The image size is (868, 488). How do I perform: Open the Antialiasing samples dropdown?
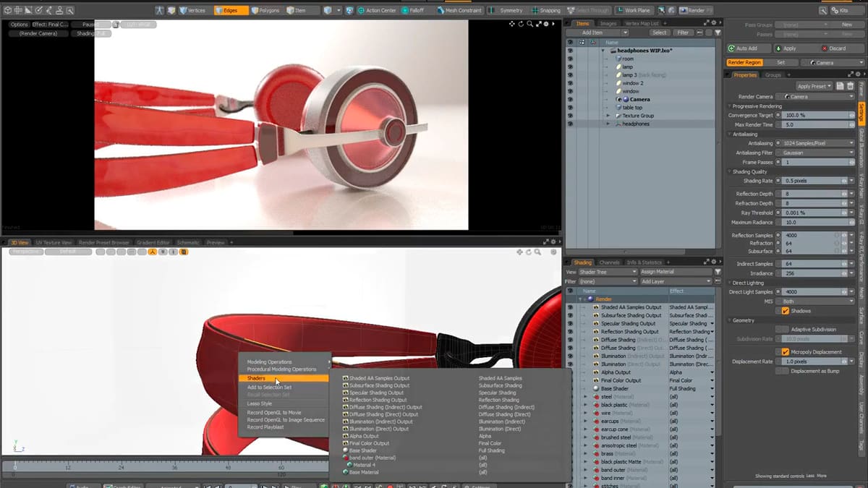(818, 143)
